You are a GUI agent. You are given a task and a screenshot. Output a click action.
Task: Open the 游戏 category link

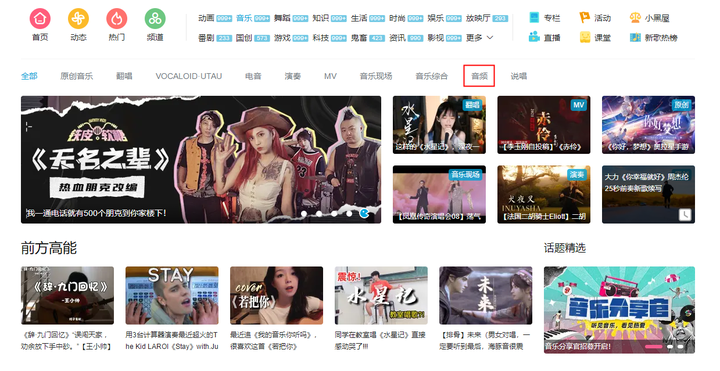282,38
